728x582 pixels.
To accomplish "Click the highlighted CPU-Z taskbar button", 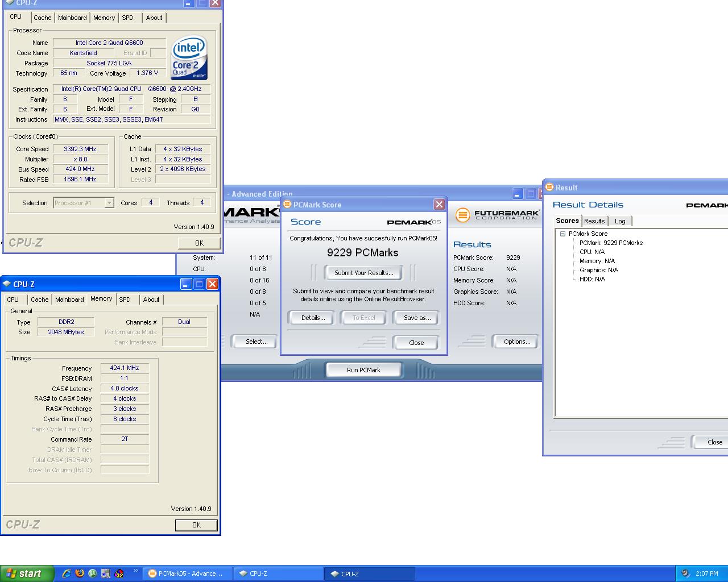I will point(369,573).
